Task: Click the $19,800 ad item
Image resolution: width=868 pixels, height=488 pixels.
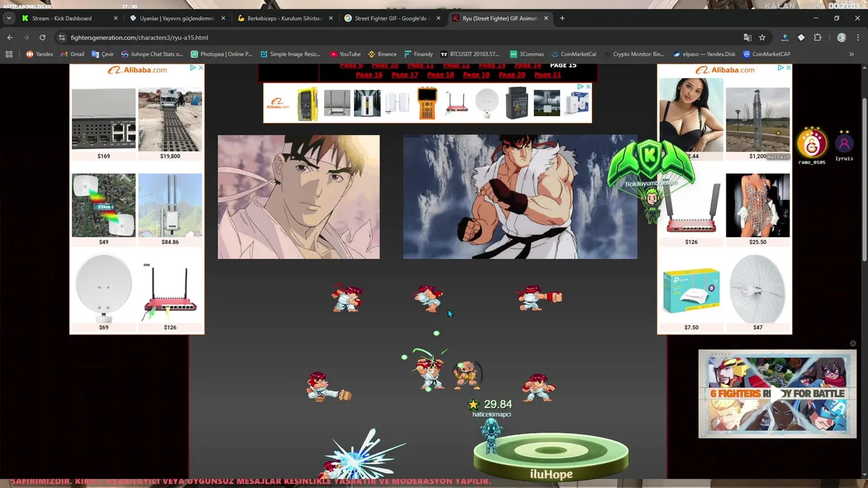Action: click(x=170, y=123)
